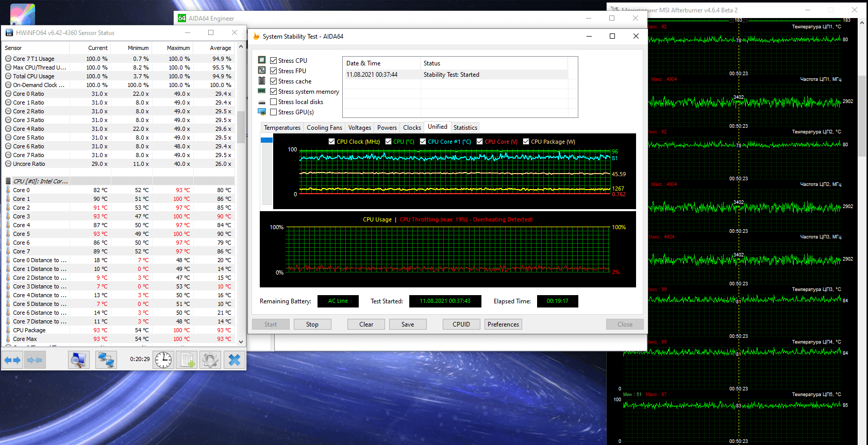Start logging with the sheet-plus icon
The image size is (868, 445).
click(187, 360)
